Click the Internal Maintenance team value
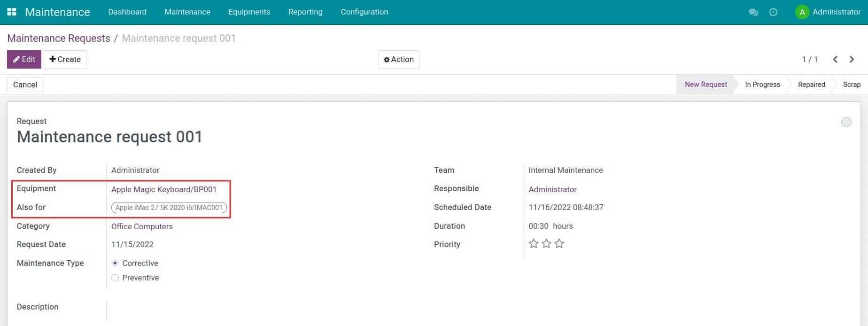The image size is (868, 326). (566, 170)
